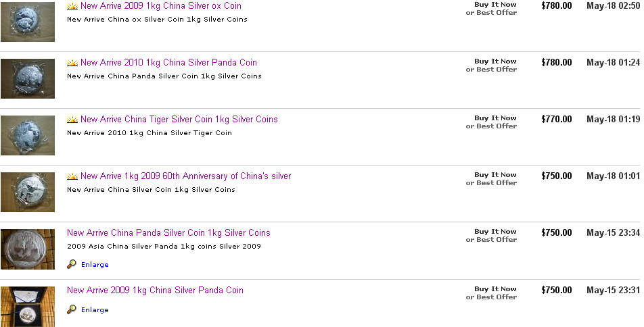The width and height of the screenshot is (644, 327).
Task: Open the 60th Anniversary of China's silver listing
Action: (185, 176)
